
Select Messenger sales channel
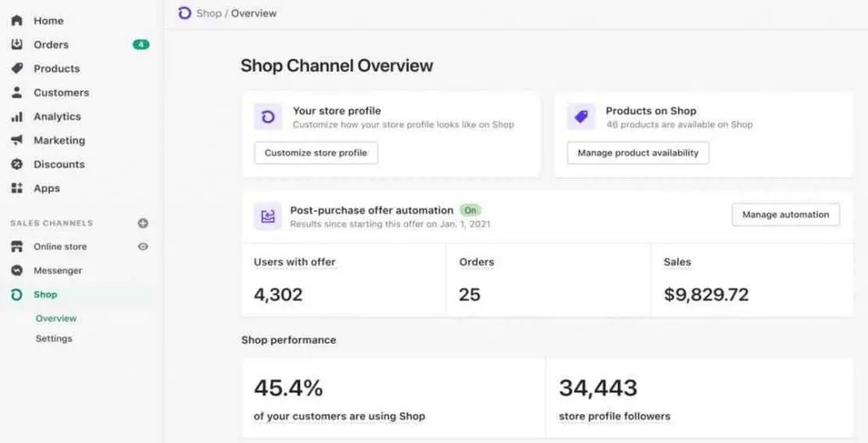click(58, 270)
